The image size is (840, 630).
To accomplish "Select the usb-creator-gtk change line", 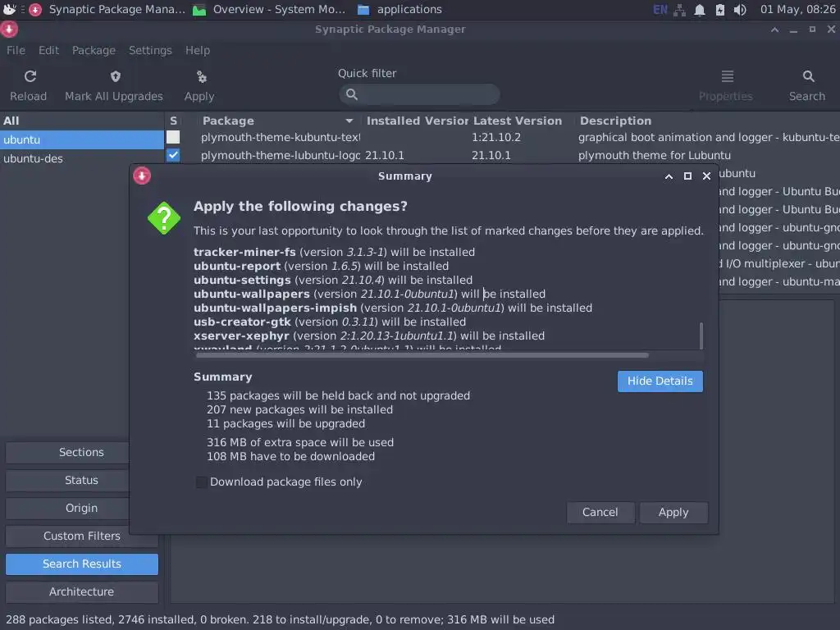I will coord(330,322).
